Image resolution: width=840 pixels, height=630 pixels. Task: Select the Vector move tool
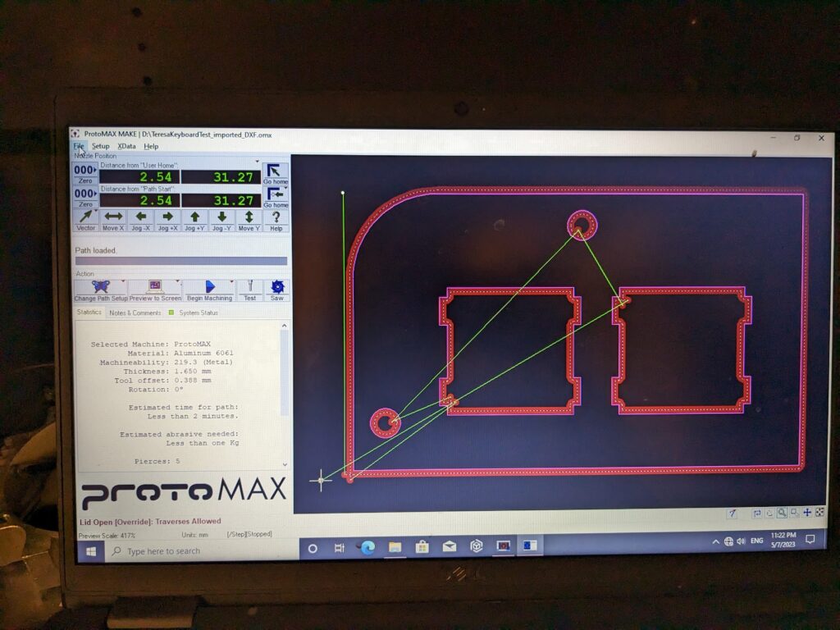point(85,220)
